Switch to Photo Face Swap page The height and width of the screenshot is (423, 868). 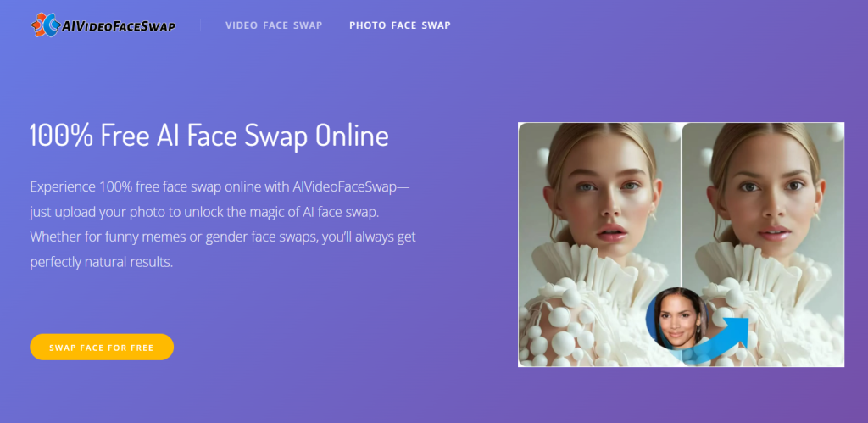[399, 25]
